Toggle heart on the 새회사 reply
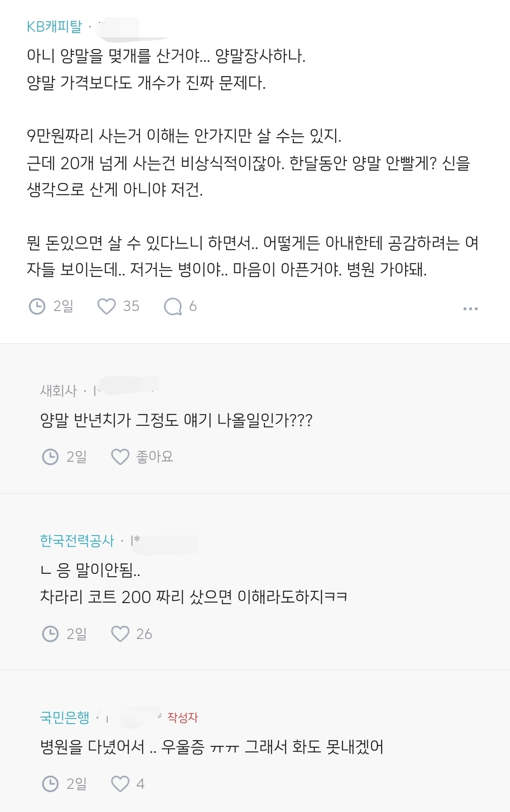Screen dimensions: 510x812 click(x=120, y=457)
